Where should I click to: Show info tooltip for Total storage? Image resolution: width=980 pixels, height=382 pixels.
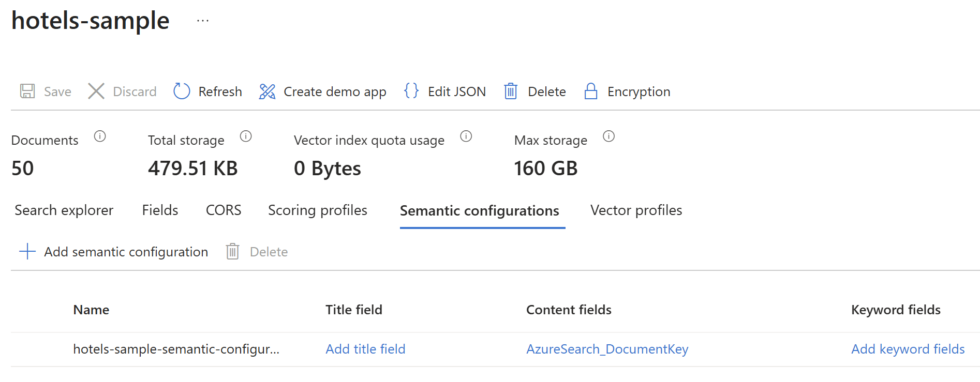(x=246, y=136)
